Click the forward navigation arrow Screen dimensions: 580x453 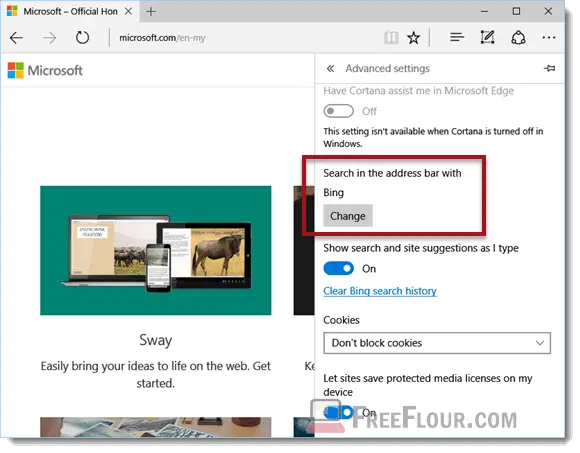(49, 38)
